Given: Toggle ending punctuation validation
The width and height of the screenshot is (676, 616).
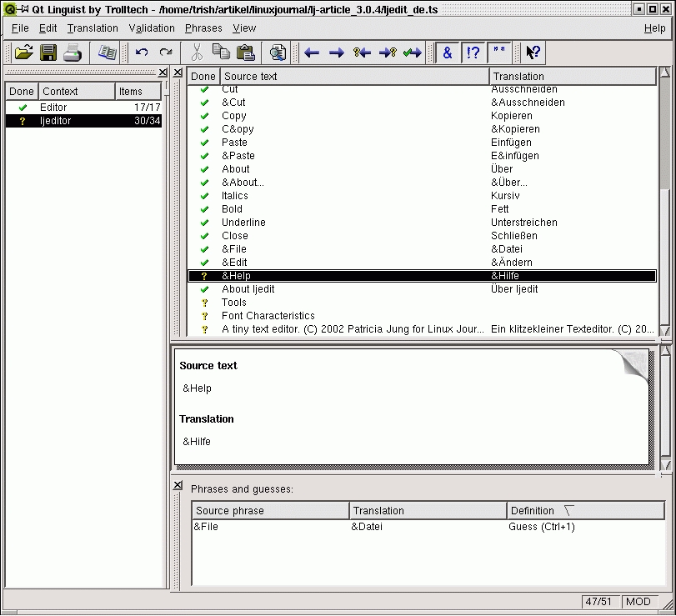Looking at the screenshot, I should 473,52.
